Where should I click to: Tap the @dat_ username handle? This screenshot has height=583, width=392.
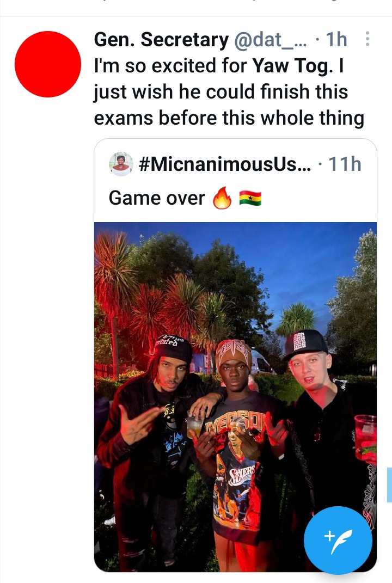pos(271,39)
